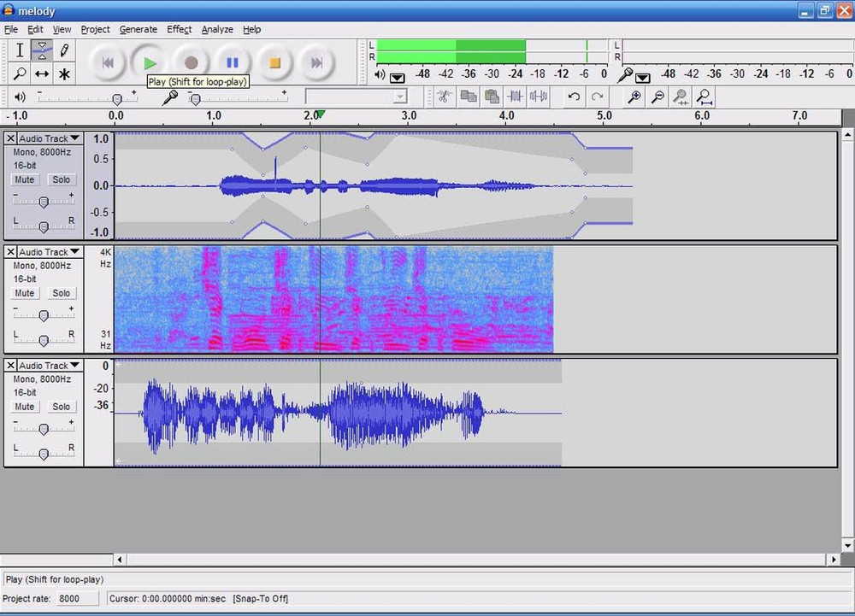855x616 pixels.
Task: Cut the selection with the scissors icon
Action: (x=445, y=97)
